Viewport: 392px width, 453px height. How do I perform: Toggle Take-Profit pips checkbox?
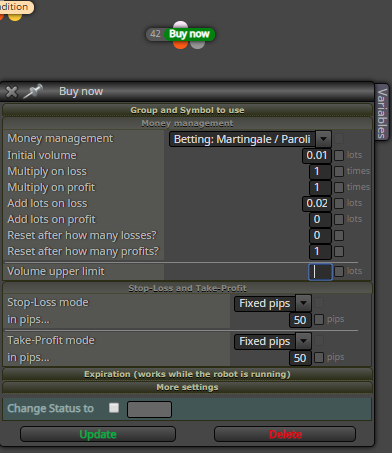point(319,357)
